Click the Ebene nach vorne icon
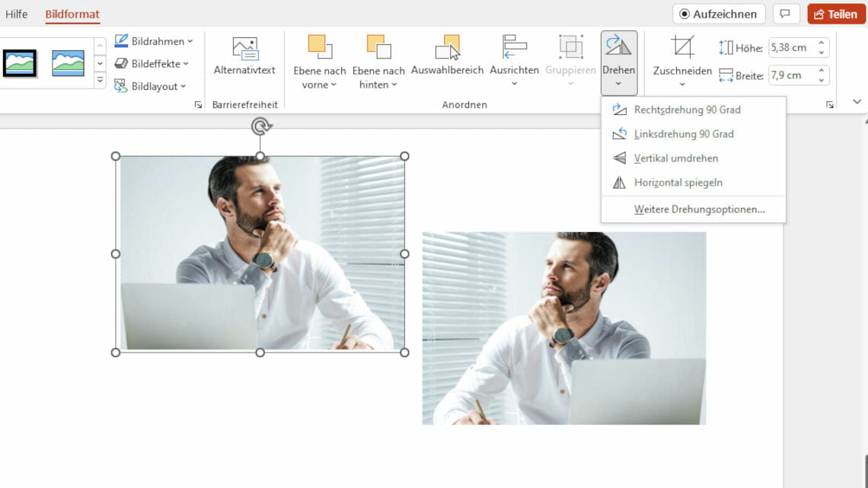The width and height of the screenshot is (868, 488). tap(320, 47)
